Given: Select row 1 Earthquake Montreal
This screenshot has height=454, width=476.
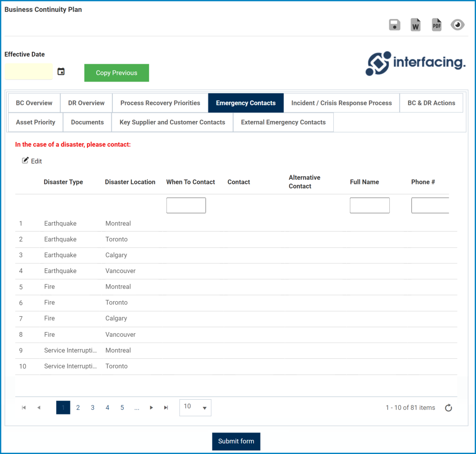Looking at the screenshot, I should pos(236,223).
